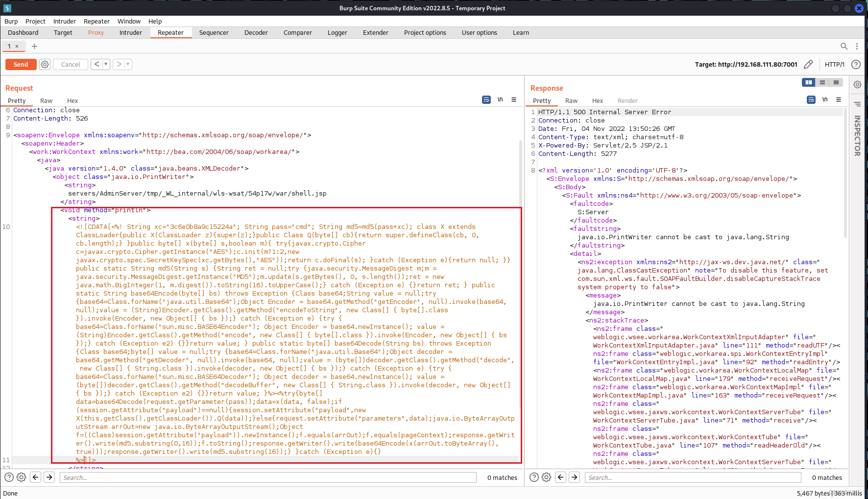The image size is (868, 499).
Task: Toggle response message wrap icon
Action: (x=811, y=100)
